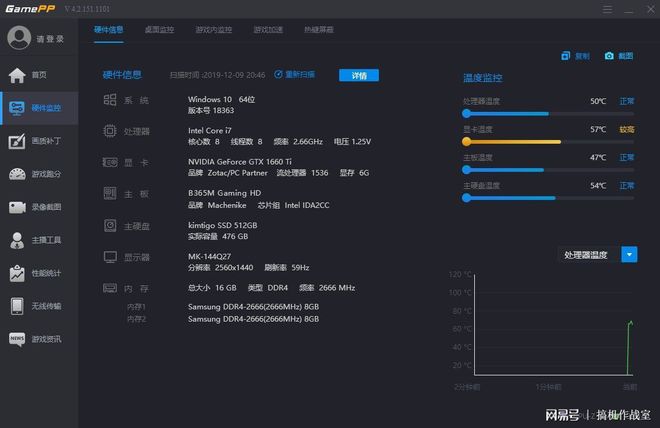The image size is (660, 428).
Task: Click the screenshot camera icon beside 截图
Action: click(x=609, y=56)
